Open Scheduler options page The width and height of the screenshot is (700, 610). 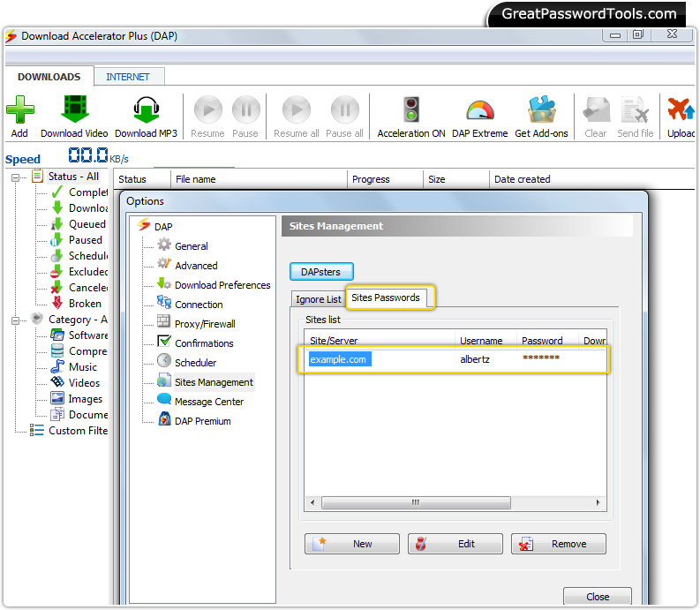pos(187,363)
